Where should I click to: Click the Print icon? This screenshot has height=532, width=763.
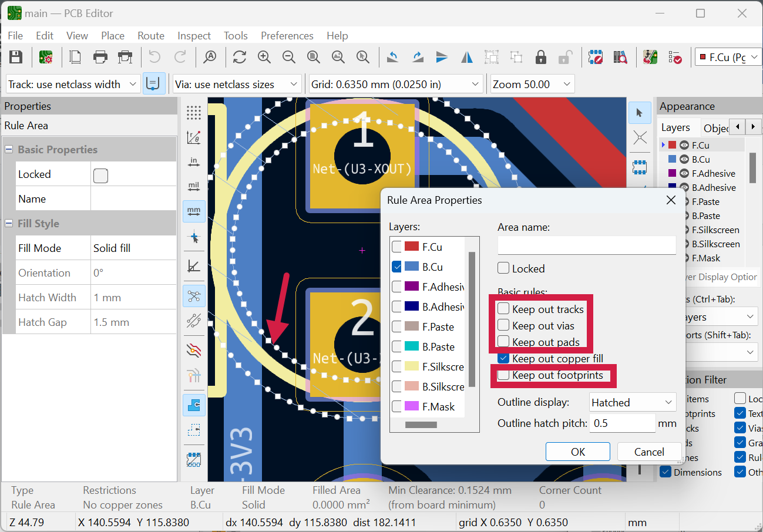(100, 57)
